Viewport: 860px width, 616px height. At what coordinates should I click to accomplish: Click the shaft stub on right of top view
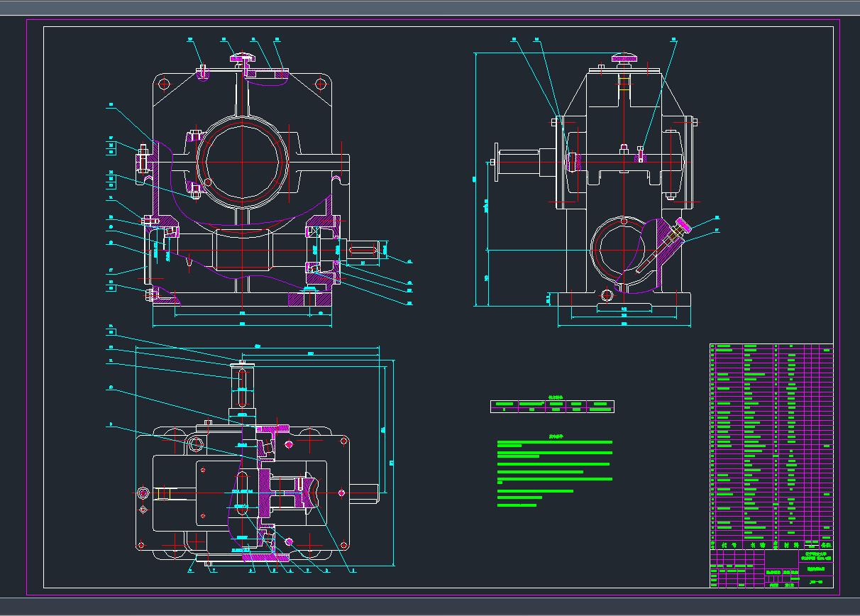coord(363,491)
